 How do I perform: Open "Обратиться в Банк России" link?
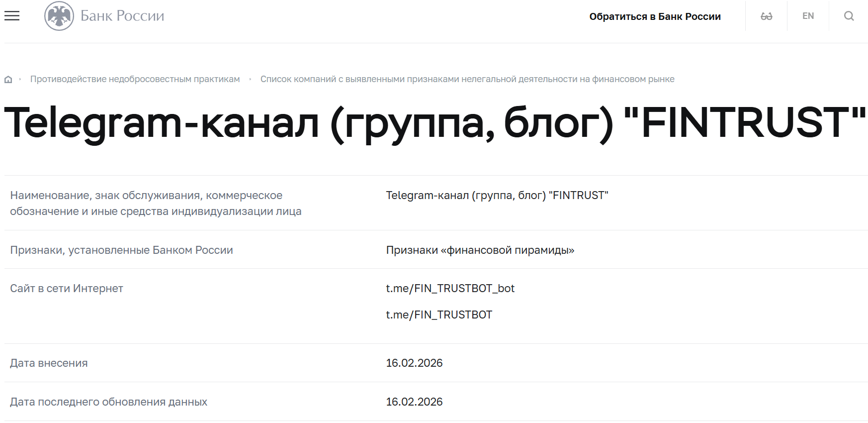click(655, 16)
